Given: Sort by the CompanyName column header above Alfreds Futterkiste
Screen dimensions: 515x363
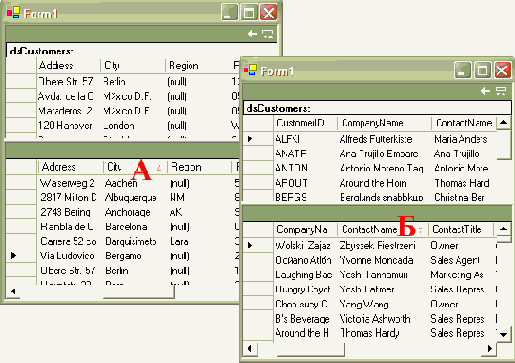Looking at the screenshot, I should click(384, 123).
